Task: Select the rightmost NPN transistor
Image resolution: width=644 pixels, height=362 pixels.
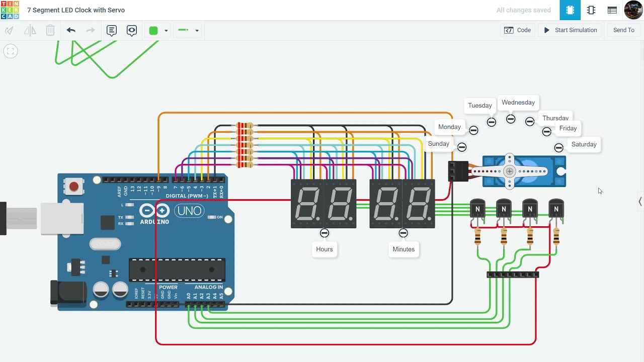Action: (556, 208)
